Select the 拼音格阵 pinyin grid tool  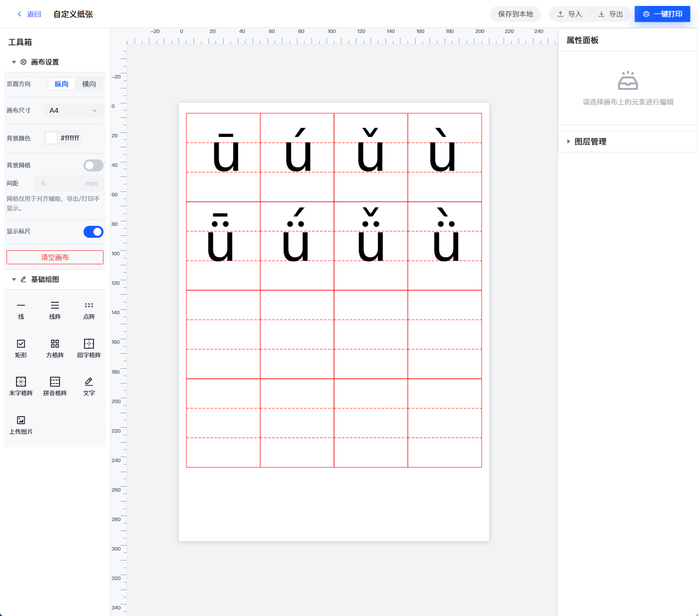click(55, 386)
